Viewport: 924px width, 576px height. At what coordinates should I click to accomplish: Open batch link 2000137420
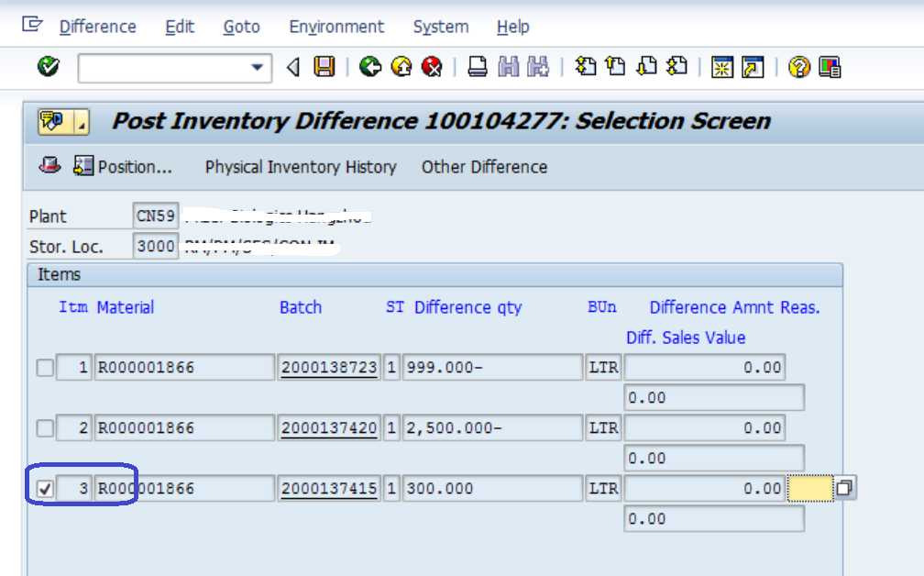(329, 427)
